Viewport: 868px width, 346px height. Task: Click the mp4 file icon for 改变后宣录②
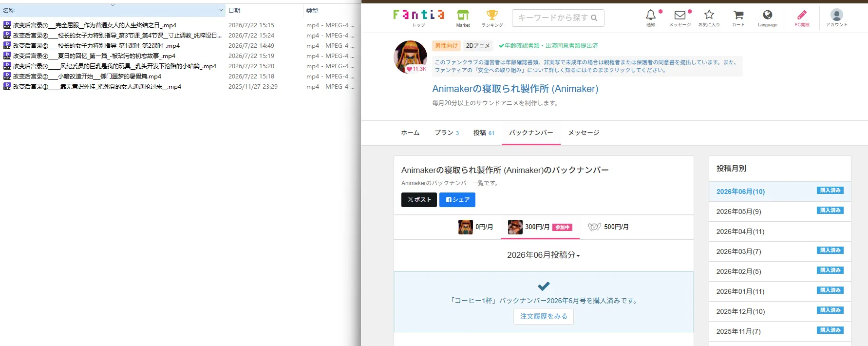pos(7,76)
